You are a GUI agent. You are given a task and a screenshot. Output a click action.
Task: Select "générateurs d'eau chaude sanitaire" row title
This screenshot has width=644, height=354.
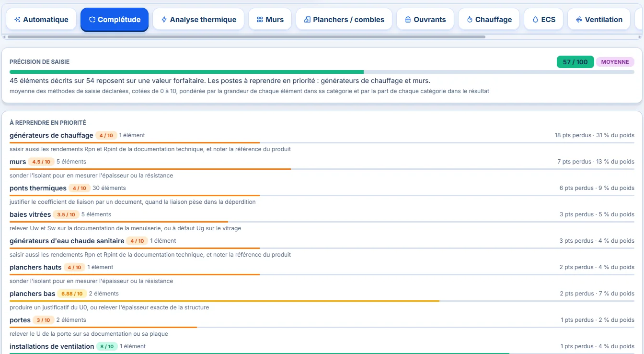click(67, 241)
